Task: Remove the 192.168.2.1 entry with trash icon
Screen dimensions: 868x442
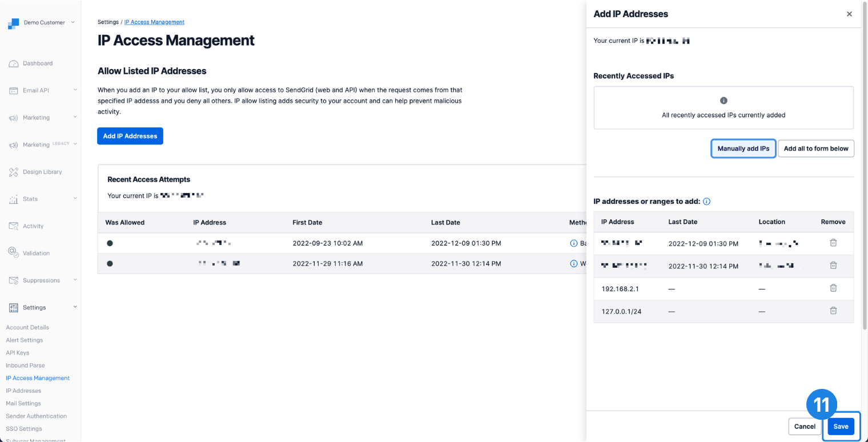Action: (833, 288)
